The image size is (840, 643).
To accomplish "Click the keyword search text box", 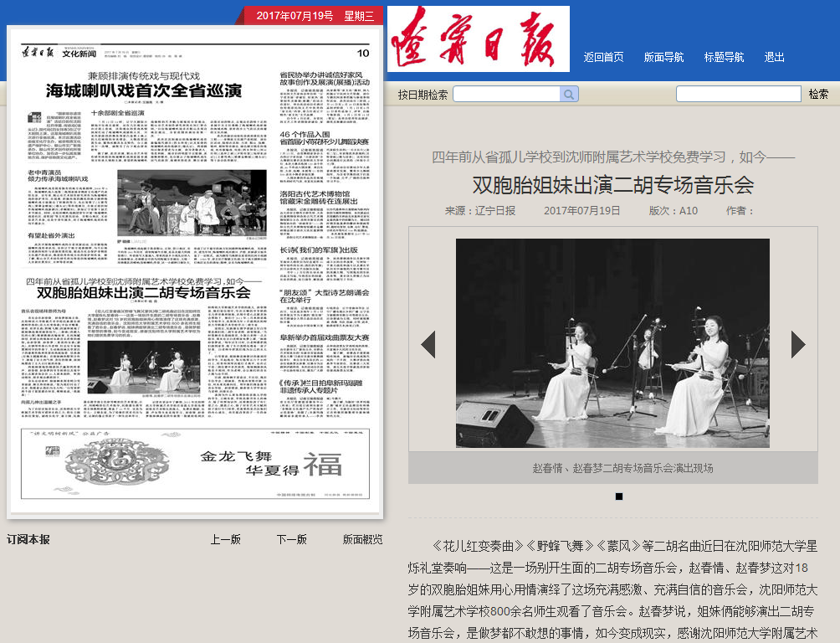I will point(737,95).
